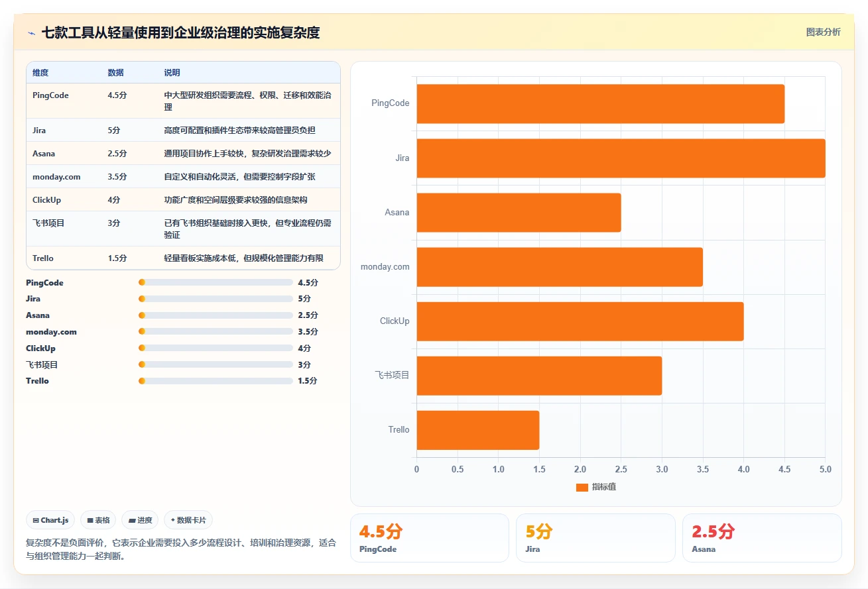
Task: Select the 进度 tag chip
Action: click(140, 520)
